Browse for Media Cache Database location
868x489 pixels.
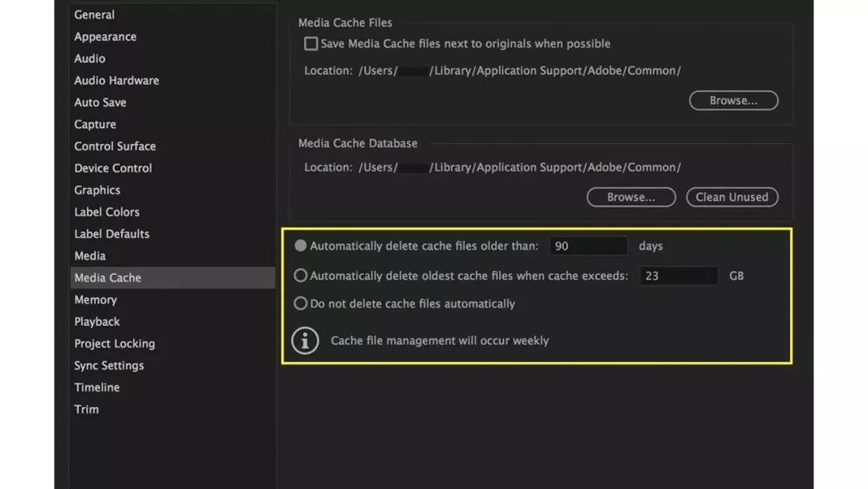[x=631, y=197]
